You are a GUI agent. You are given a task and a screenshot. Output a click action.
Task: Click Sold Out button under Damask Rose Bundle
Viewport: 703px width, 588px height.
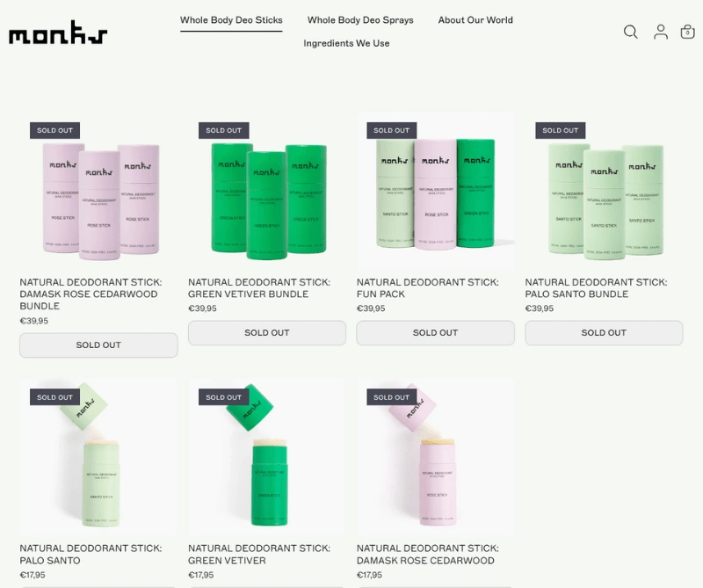98,345
